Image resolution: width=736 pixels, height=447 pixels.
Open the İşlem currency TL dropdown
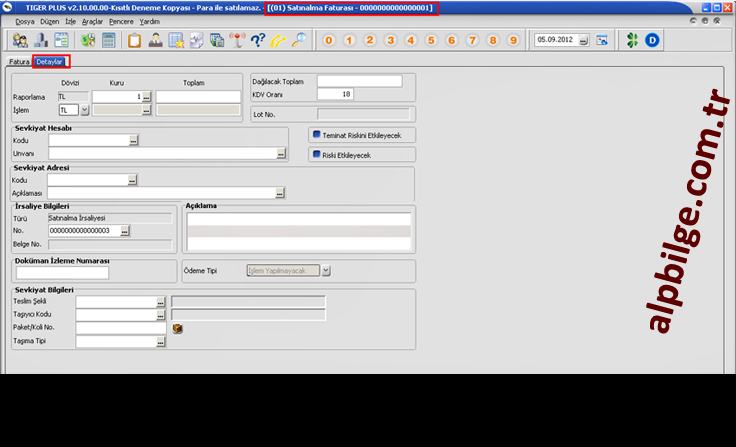(x=84, y=110)
